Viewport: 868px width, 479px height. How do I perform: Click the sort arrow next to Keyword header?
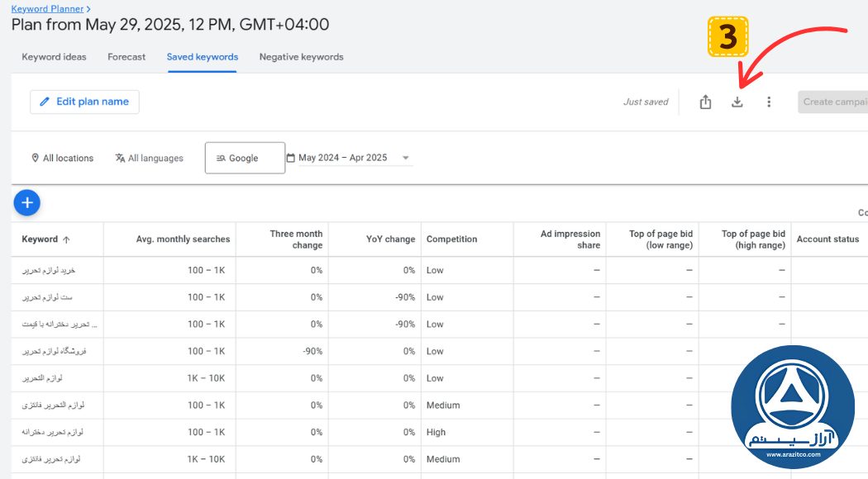66,239
